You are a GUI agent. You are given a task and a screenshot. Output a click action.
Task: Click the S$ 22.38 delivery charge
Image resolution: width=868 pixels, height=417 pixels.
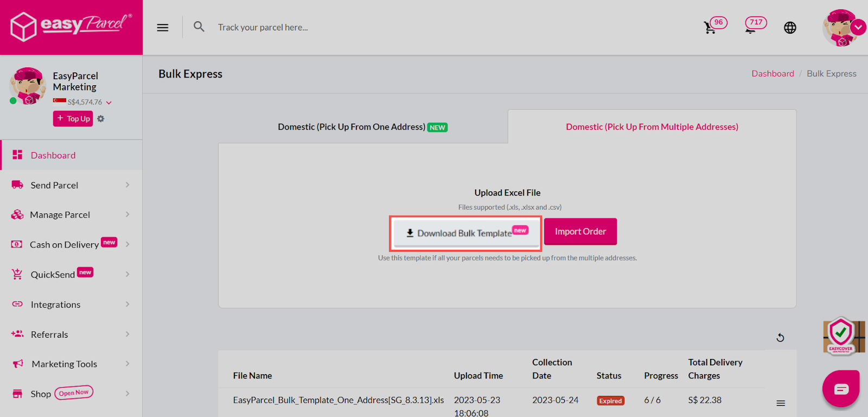[705, 400]
